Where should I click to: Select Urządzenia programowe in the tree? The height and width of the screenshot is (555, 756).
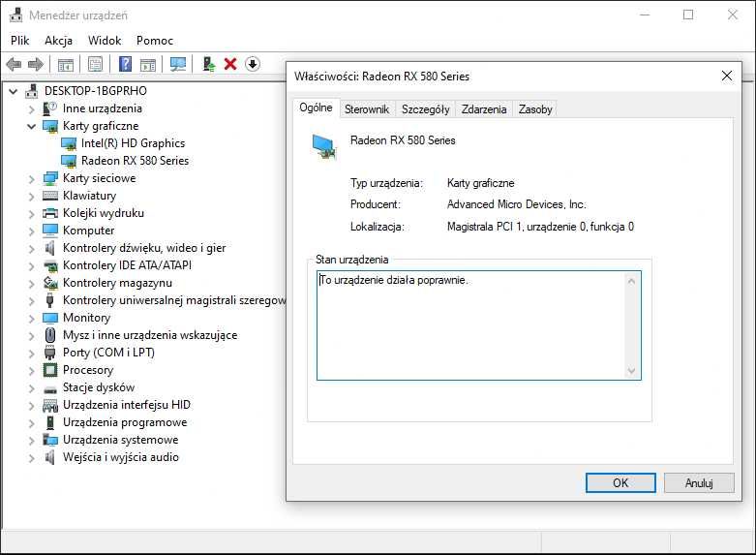[125, 422]
